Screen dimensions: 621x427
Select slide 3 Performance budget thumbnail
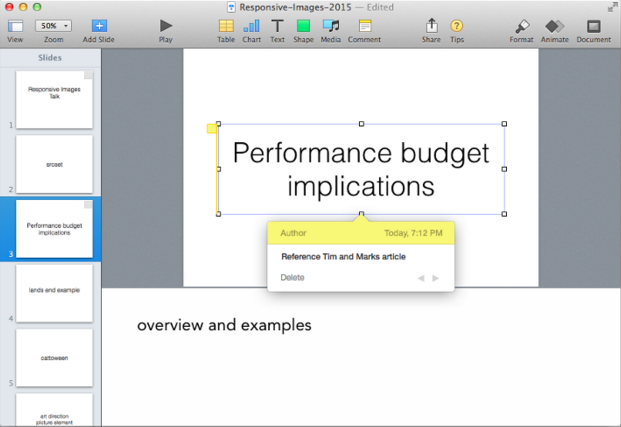tap(54, 229)
